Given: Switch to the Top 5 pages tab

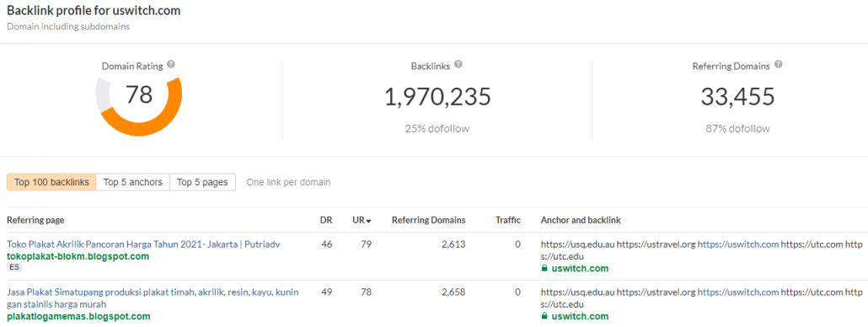Looking at the screenshot, I should [x=202, y=182].
